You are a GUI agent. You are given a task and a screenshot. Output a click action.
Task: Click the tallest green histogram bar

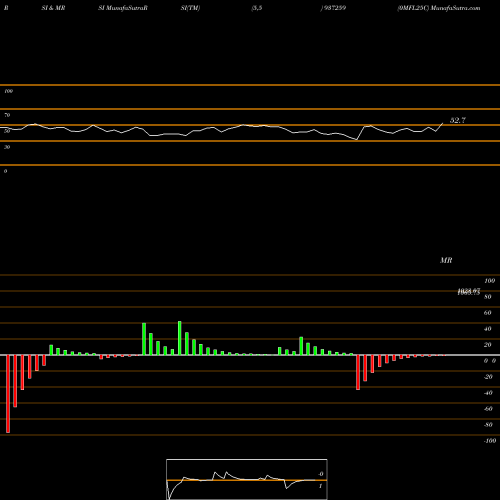180,338
